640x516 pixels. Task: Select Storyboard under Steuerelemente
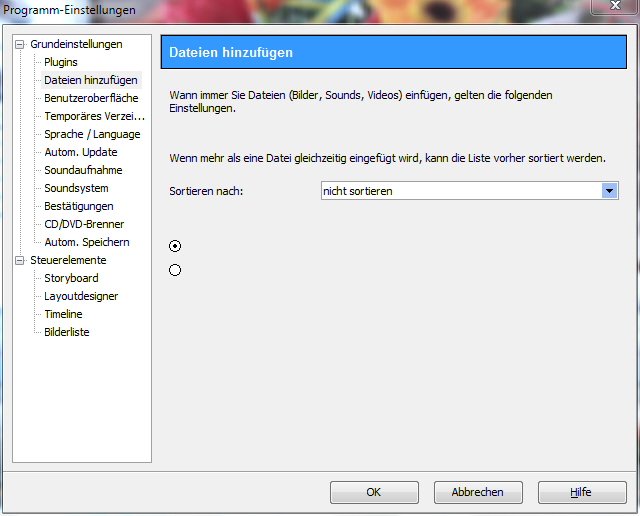click(x=71, y=279)
